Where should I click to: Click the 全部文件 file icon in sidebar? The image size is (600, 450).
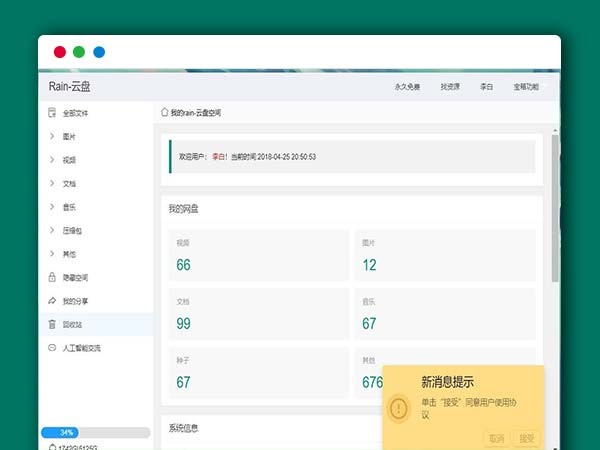(x=52, y=113)
